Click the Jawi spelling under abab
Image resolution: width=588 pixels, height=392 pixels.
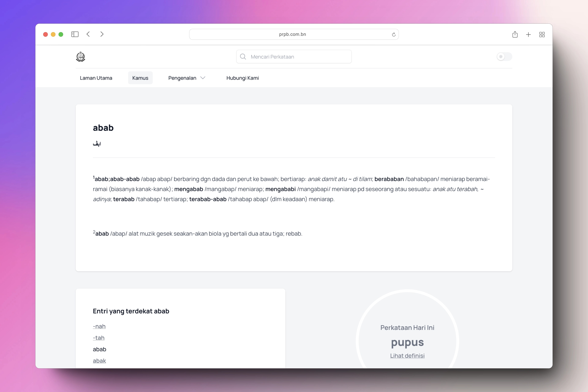pyautogui.click(x=97, y=143)
